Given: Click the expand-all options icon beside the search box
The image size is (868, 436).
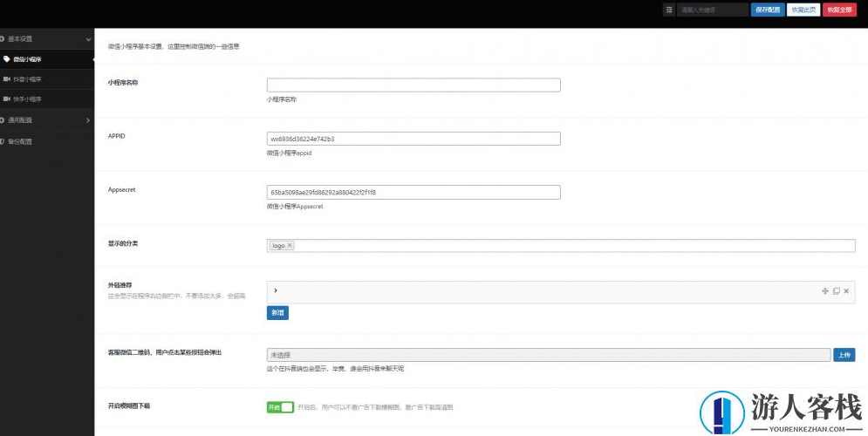Looking at the screenshot, I should point(669,10).
